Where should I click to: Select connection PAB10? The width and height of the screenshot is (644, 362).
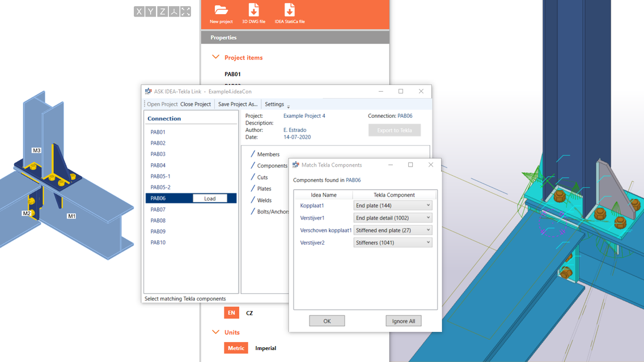(x=158, y=242)
